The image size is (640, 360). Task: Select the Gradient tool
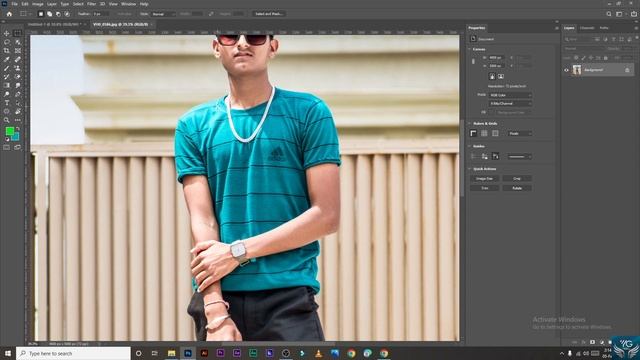(x=7, y=85)
